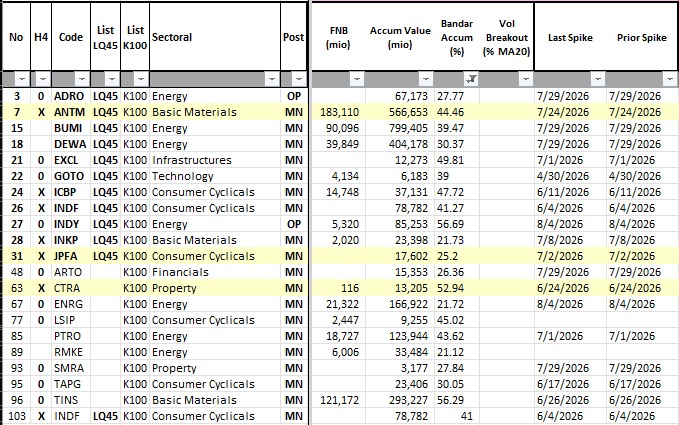
Task: Select the Sectoral header cell
Action: click(x=215, y=37)
